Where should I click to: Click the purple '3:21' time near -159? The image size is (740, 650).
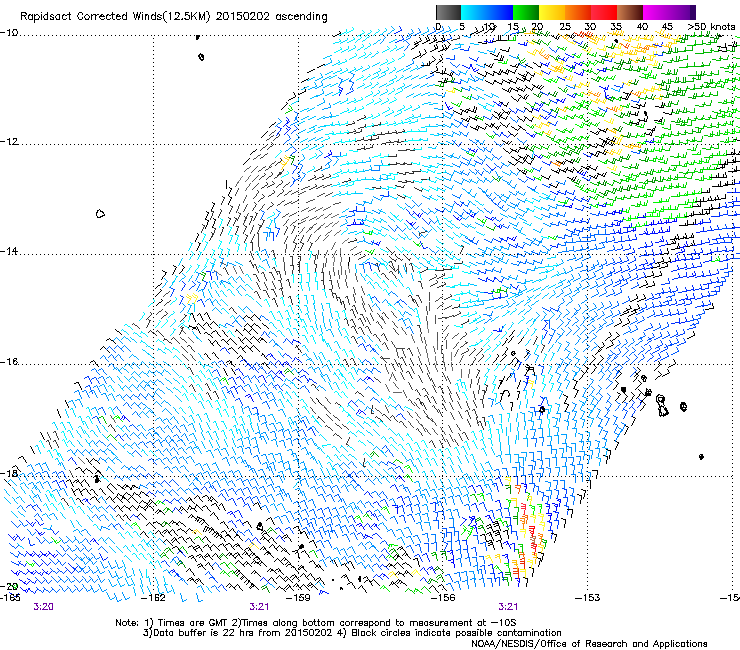tap(259, 607)
